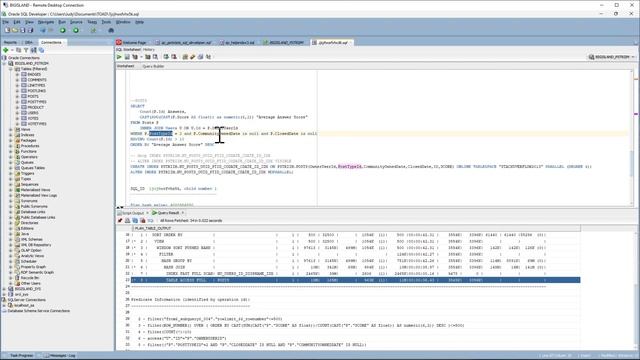Viewport: 640px width, 360px height.
Task: Run statement with the green play icon
Action: [x=119, y=57]
